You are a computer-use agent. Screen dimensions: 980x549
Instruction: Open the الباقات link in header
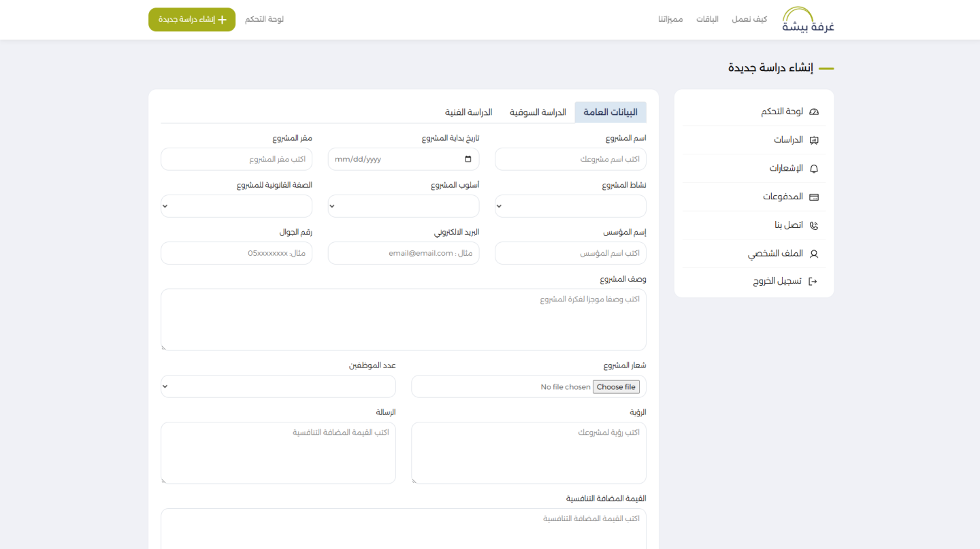(707, 19)
